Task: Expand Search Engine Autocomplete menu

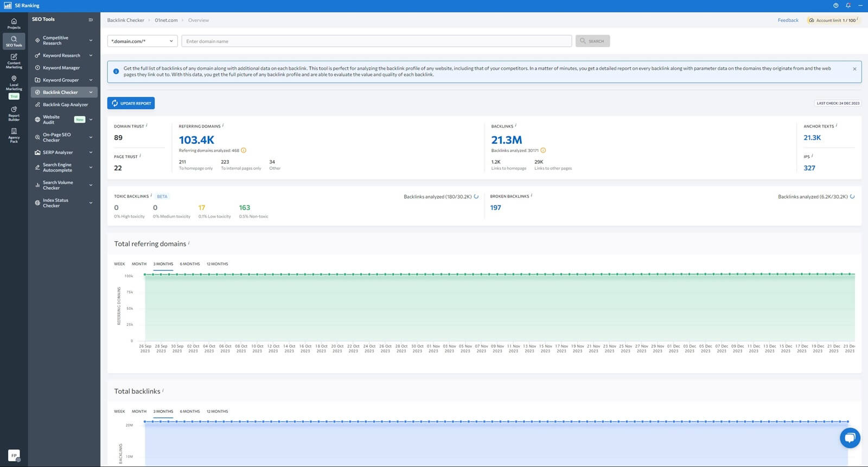Action: (91, 167)
